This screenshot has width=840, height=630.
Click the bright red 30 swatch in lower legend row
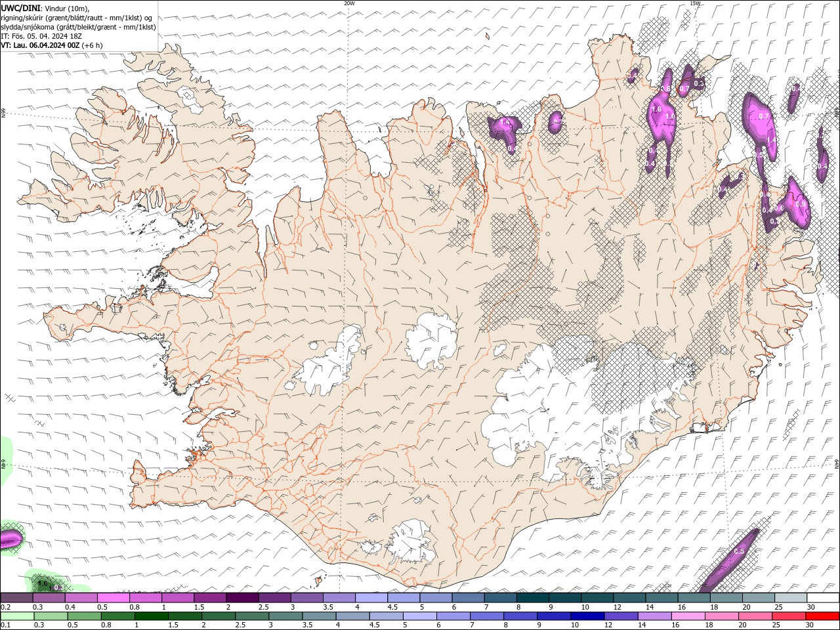(822, 616)
